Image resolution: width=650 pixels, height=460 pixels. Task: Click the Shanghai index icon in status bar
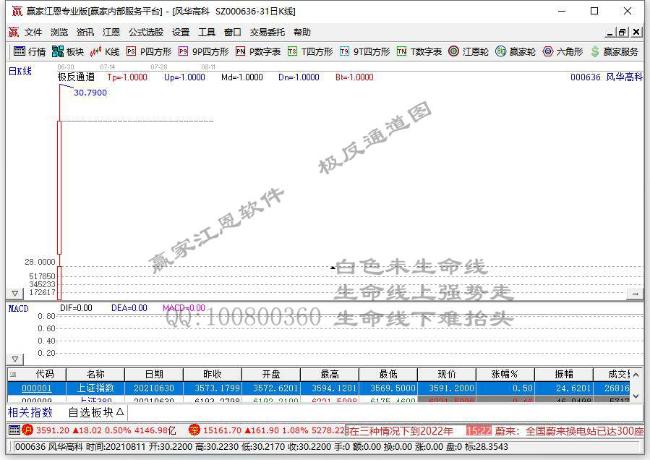coord(27,430)
